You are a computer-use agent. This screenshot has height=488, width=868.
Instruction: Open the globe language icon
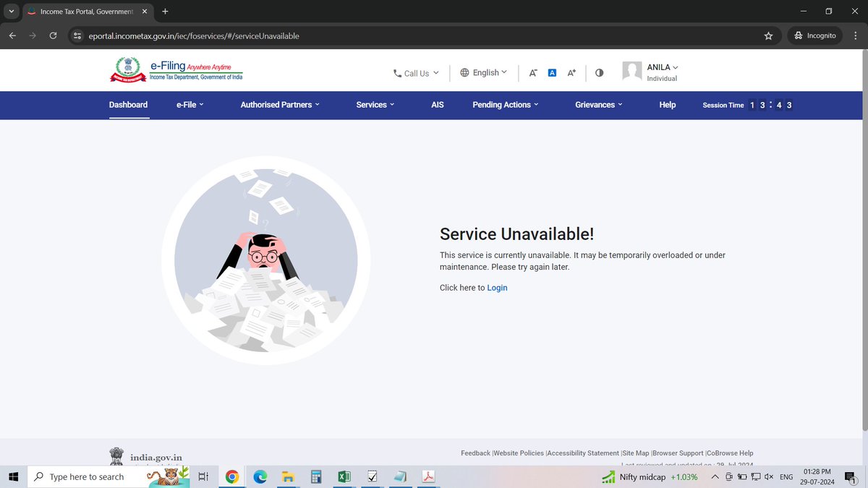463,72
